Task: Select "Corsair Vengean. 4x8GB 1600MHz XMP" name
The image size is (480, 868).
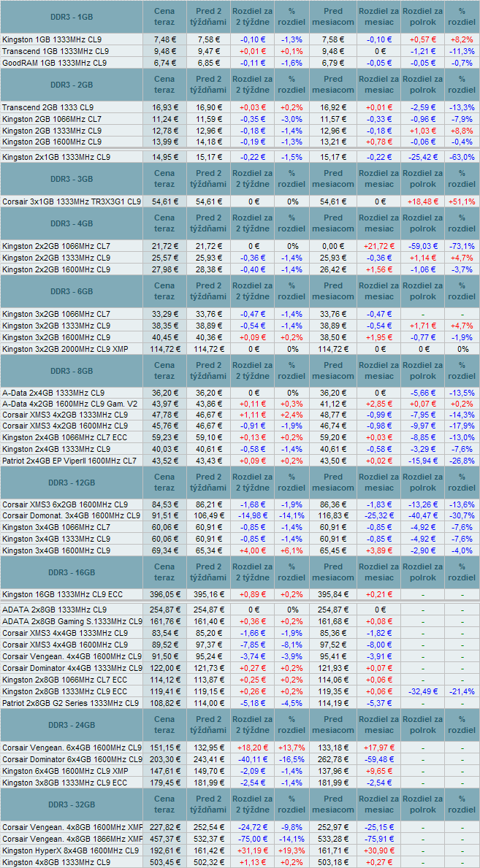Action: pos(72,827)
